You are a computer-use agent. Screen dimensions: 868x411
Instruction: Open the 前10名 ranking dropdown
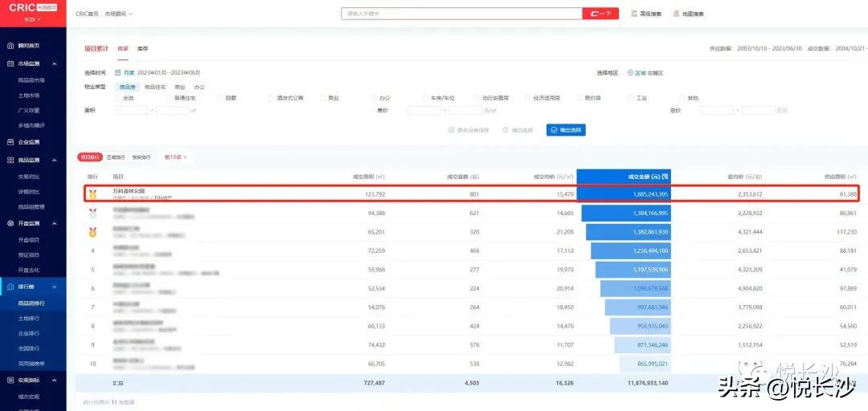[x=175, y=157]
